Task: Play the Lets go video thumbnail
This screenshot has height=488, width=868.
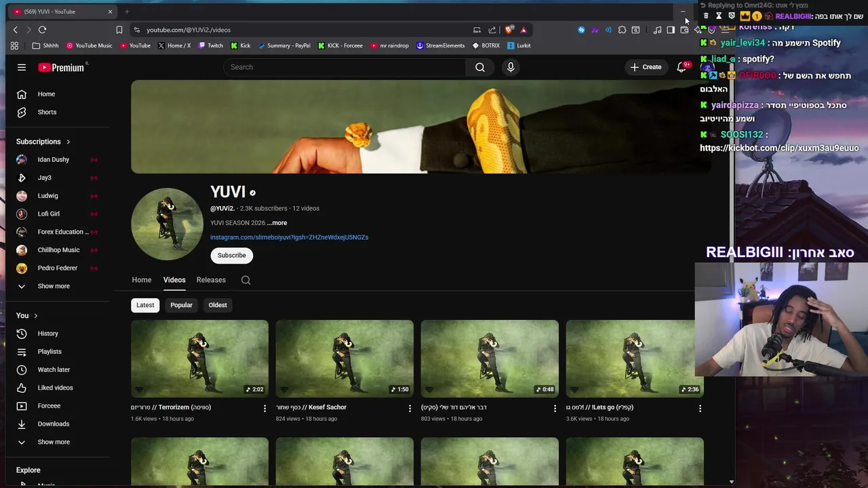Action: pos(635,358)
